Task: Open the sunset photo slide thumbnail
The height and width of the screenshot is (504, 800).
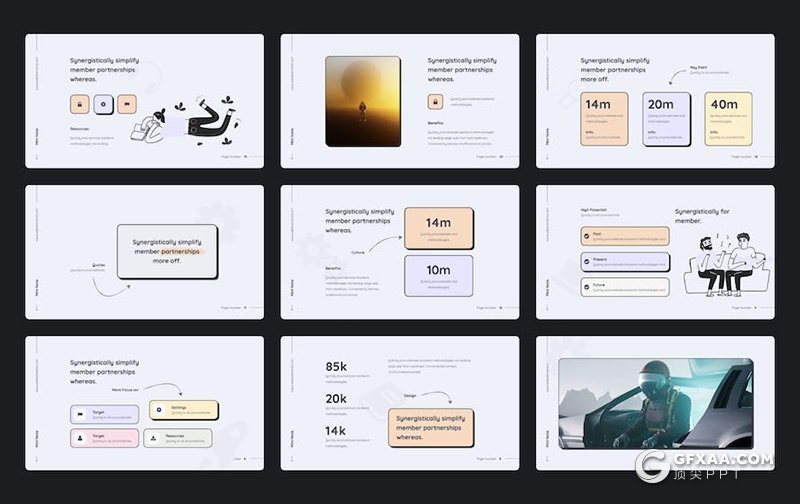Action: pos(362,101)
